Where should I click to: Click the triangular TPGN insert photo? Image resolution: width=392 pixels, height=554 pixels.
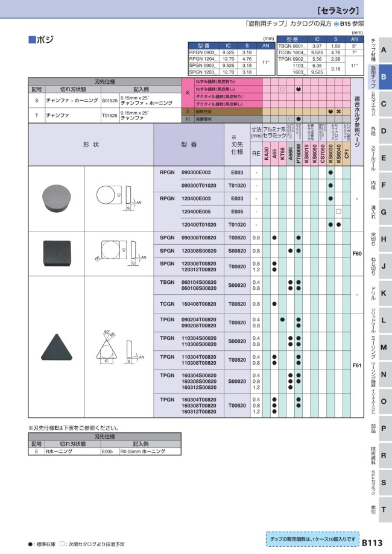coord(56,350)
